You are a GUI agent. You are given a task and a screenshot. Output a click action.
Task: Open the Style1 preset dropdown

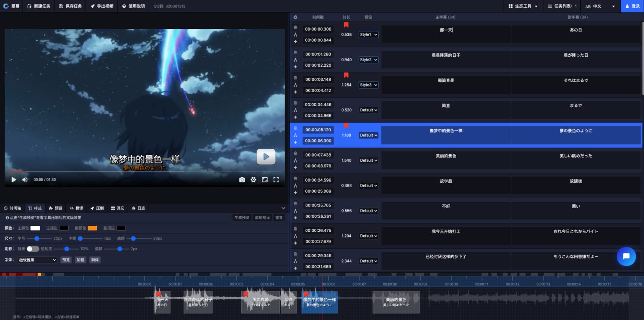[x=369, y=34]
